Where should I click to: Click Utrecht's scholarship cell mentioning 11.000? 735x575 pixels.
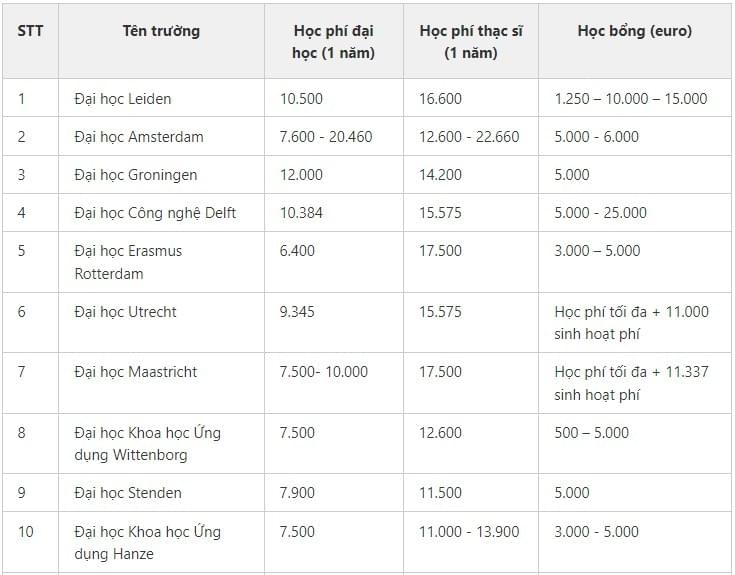click(x=631, y=323)
